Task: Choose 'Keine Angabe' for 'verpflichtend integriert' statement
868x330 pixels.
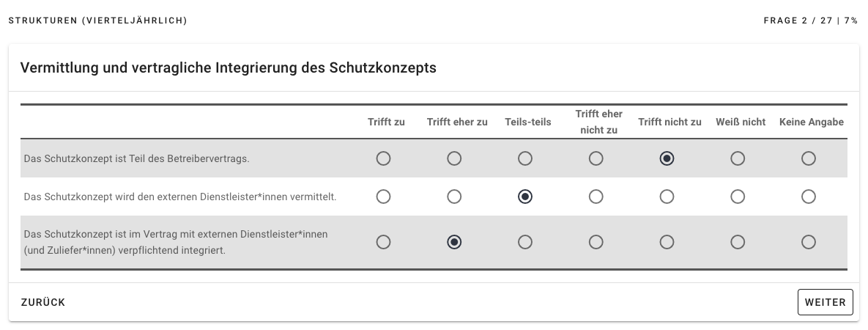Action: [x=809, y=242]
